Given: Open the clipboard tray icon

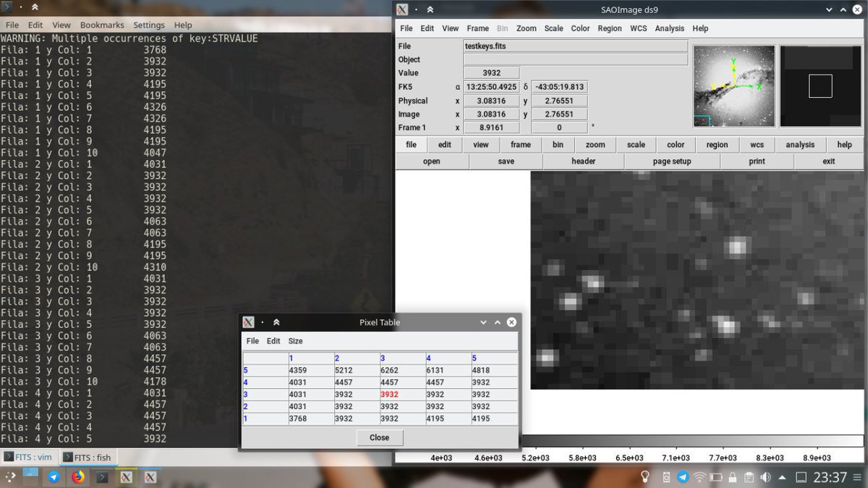Looking at the screenshot, I should (749, 477).
